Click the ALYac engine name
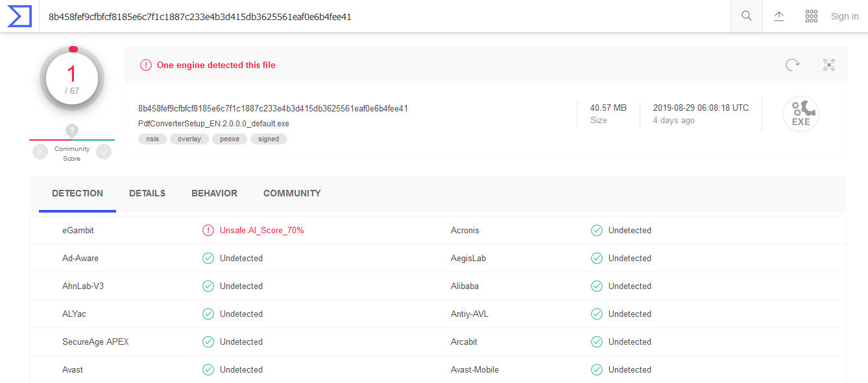868x383 pixels. coord(74,314)
